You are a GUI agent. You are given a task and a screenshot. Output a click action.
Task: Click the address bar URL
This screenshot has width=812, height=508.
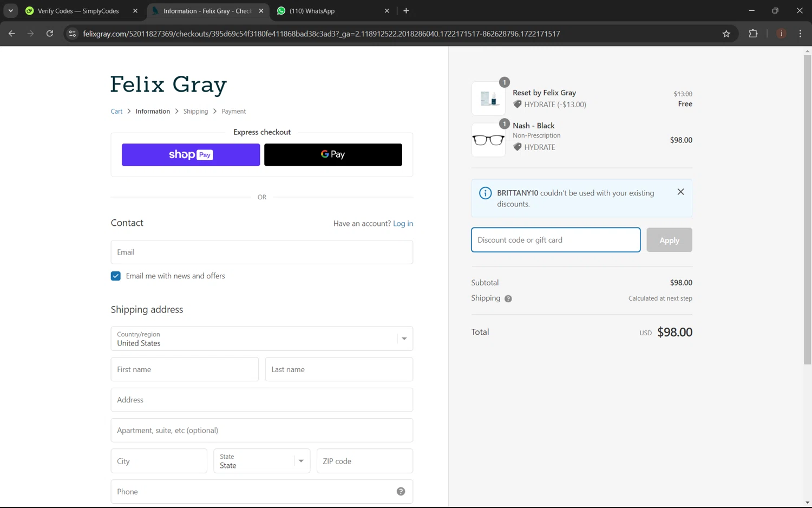(x=322, y=34)
